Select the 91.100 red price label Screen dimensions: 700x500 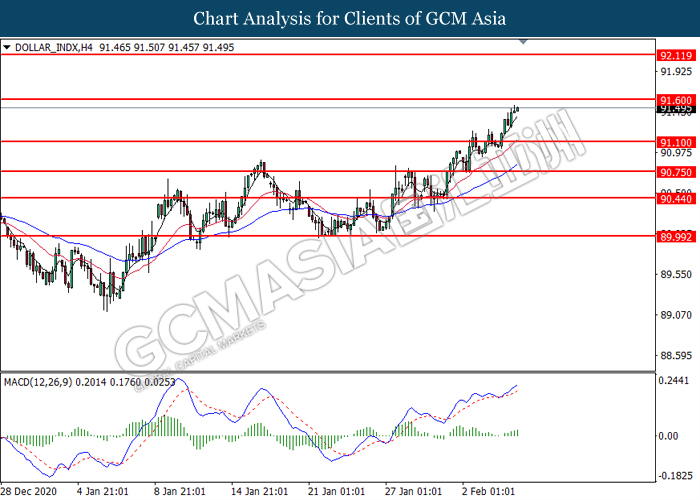(x=676, y=142)
